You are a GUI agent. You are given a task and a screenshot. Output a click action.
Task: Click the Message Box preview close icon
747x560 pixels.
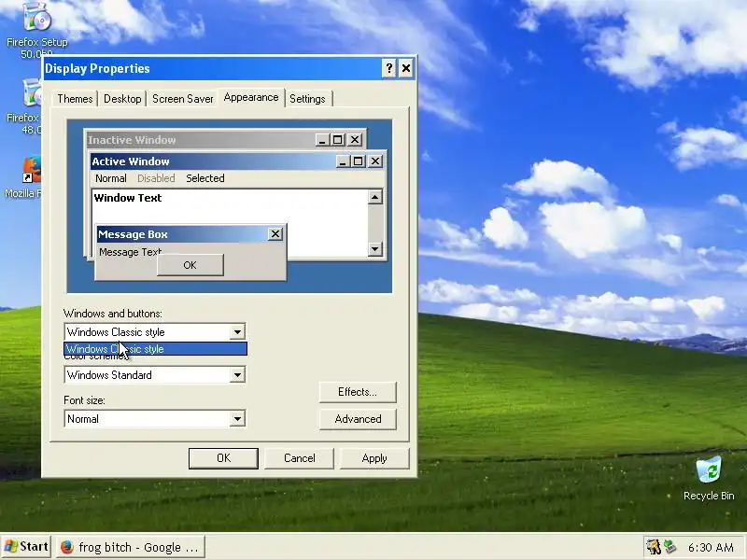pyautogui.click(x=275, y=234)
